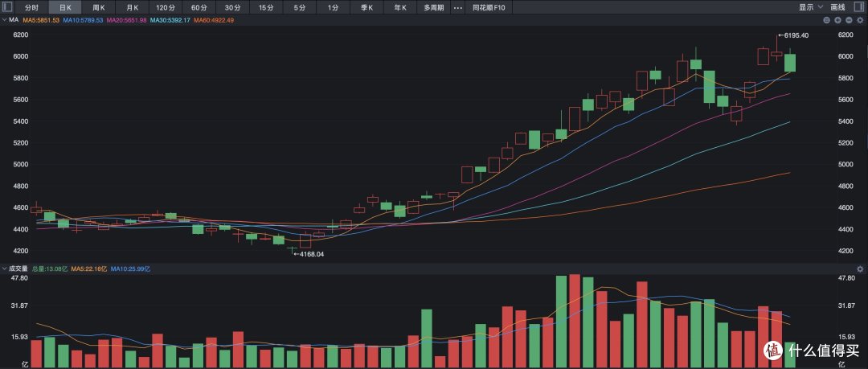Collapse the 成交量 volume panel chevron
Image resolution: width=868 pixels, height=369 pixels.
coord(5,269)
